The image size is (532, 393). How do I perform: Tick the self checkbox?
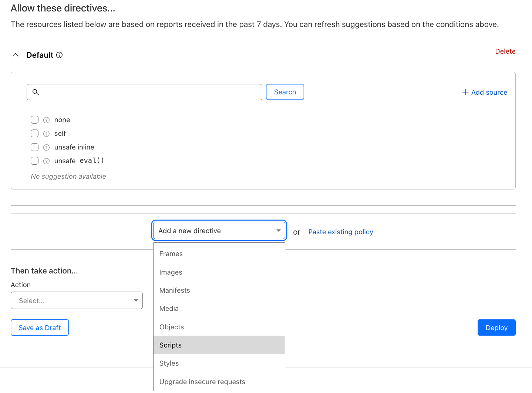click(34, 133)
